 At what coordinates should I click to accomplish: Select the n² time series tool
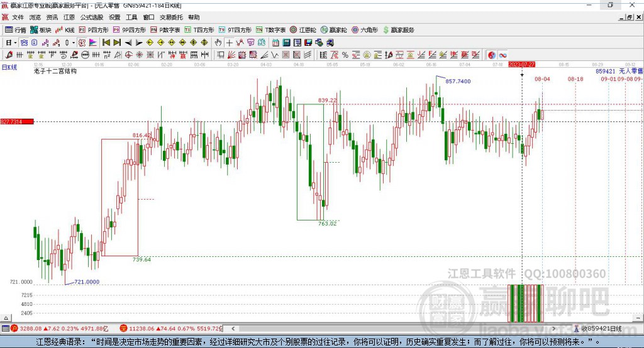click(107, 55)
